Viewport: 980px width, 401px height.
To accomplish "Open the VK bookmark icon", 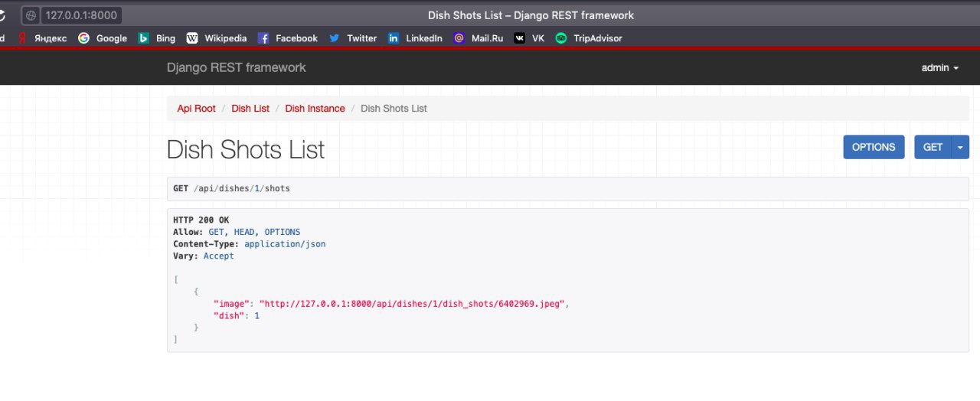I will 520,38.
